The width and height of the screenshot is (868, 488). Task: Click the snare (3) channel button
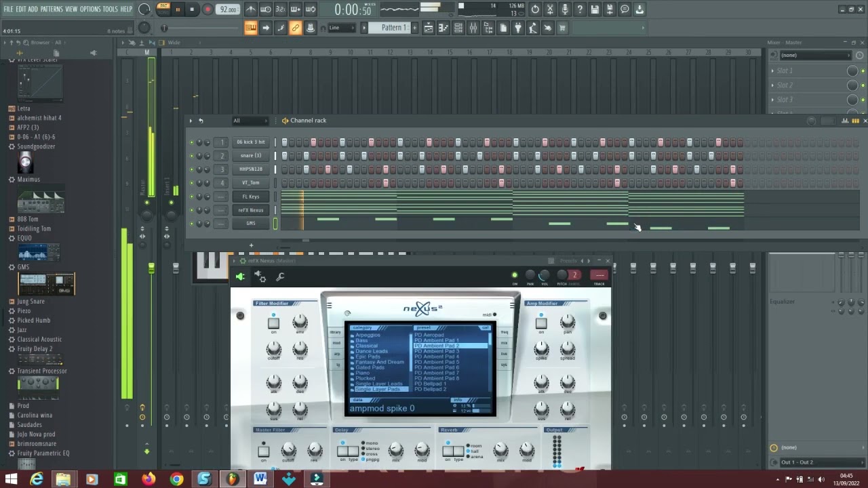coord(251,156)
